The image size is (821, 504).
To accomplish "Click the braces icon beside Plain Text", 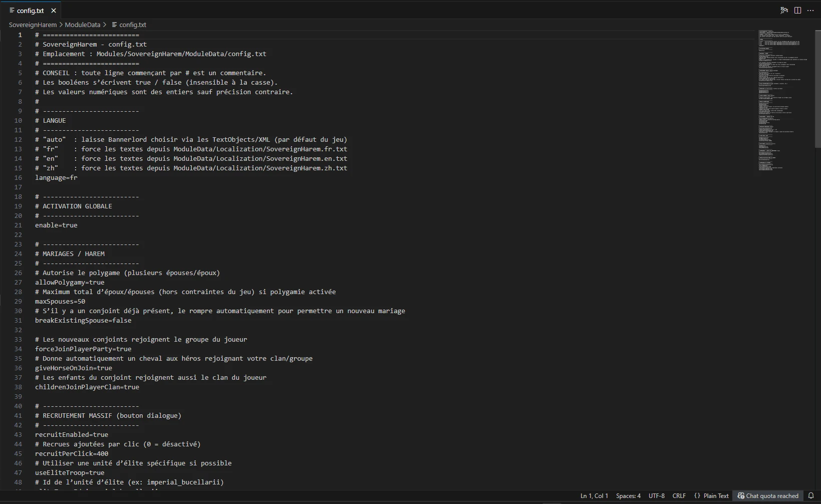I will (x=697, y=495).
